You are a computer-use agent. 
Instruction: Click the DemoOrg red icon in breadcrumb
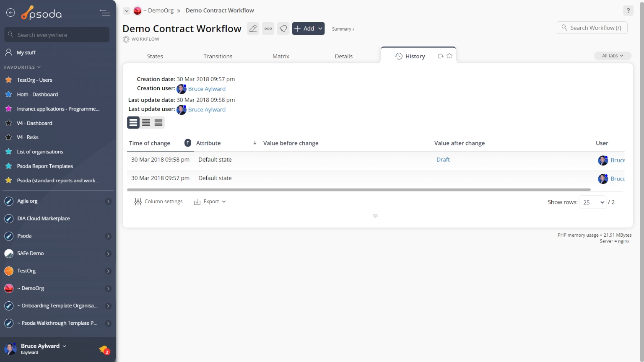(138, 10)
